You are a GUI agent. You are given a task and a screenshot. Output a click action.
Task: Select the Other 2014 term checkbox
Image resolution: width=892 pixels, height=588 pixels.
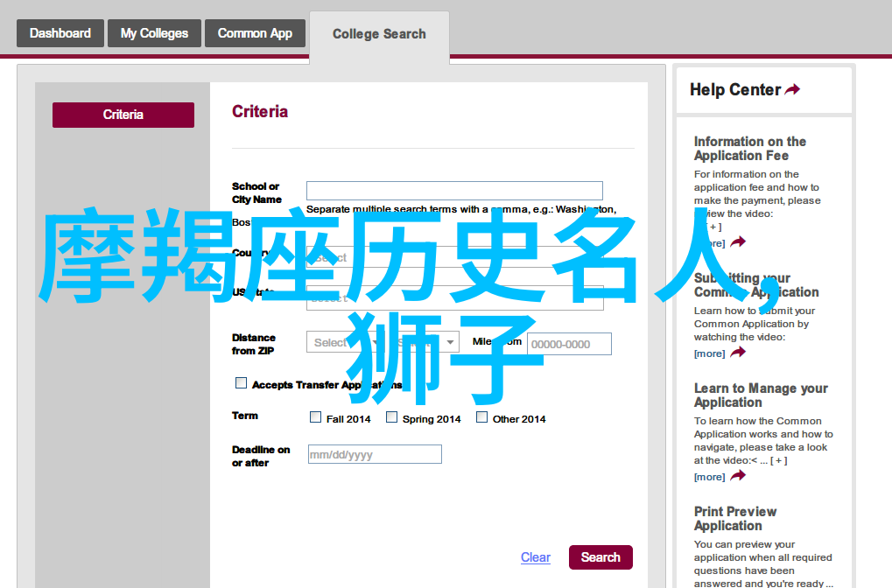[x=482, y=417]
